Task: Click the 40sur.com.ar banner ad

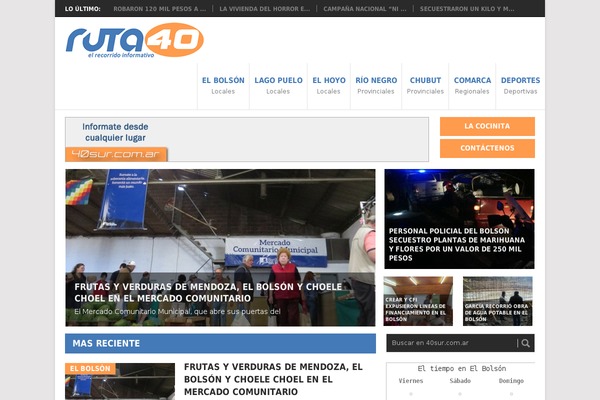Action: (247, 139)
